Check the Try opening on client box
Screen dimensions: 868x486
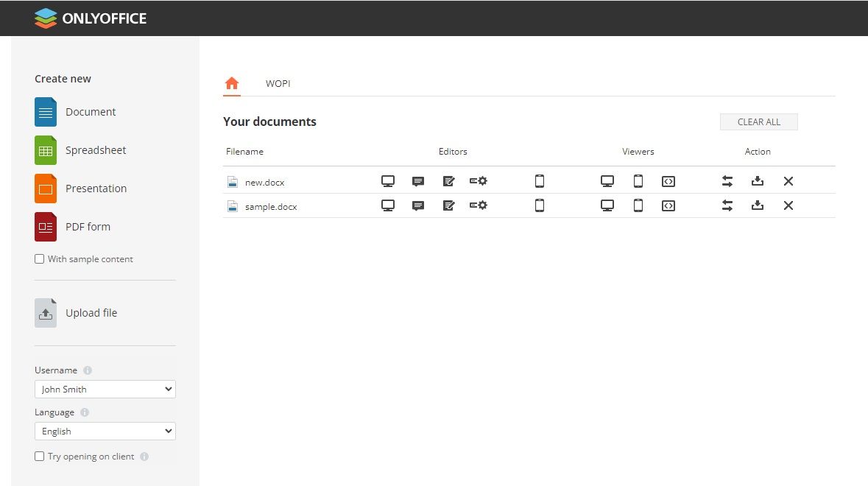pyautogui.click(x=39, y=456)
